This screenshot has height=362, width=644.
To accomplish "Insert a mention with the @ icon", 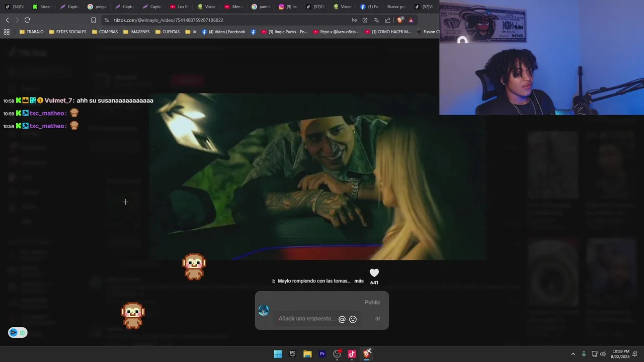I will 342,319.
